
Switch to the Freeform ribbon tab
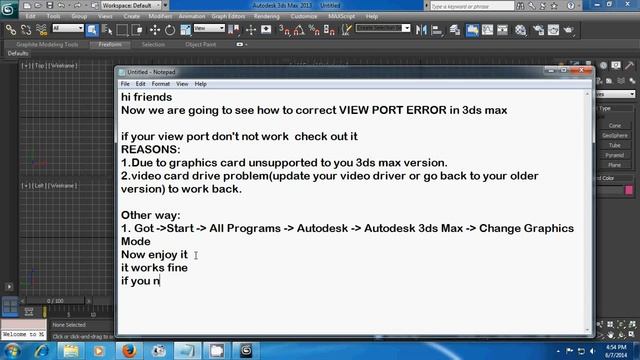coord(110,44)
